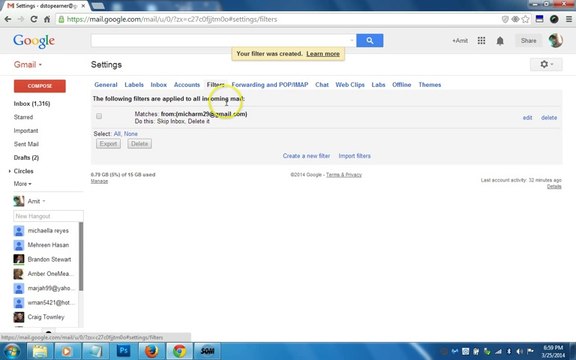The width and height of the screenshot is (576, 360).
Task: Open the Themes settings tab
Action: 430,85
